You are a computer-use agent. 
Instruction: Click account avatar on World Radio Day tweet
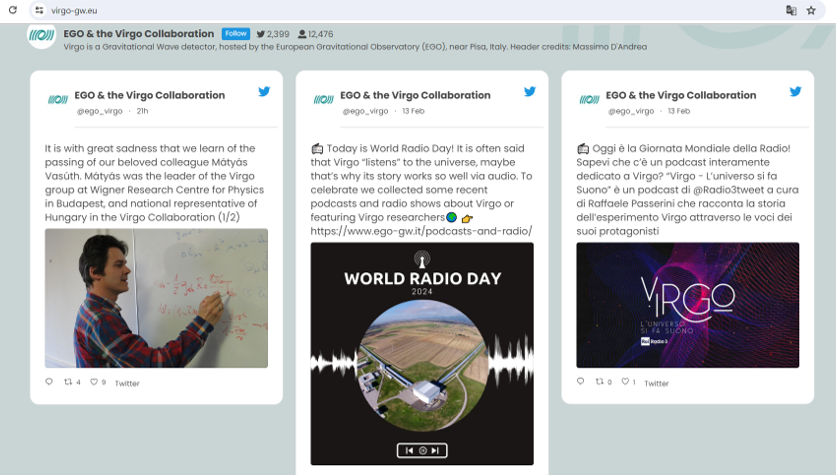click(x=324, y=99)
